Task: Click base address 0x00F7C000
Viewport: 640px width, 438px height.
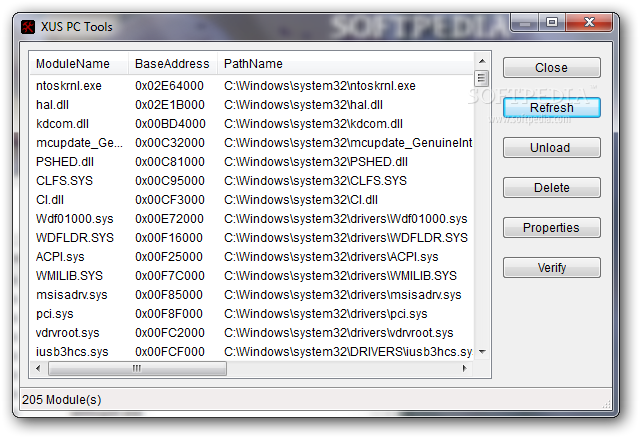Action: coord(170,276)
